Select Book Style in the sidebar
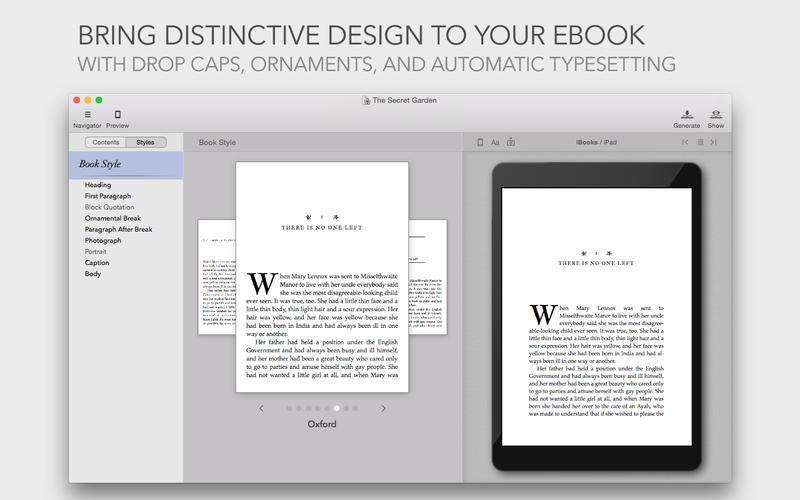This screenshot has width=800, height=500. click(x=126, y=164)
